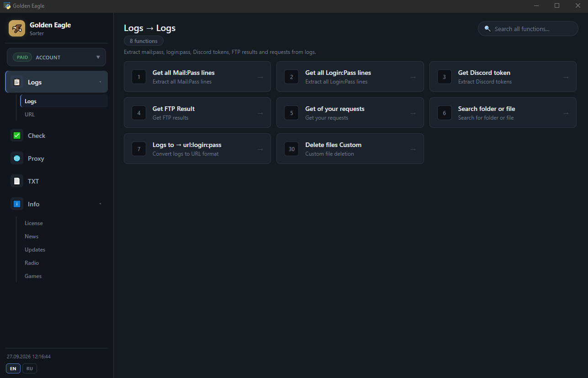Viewport: 588px width, 378px height.
Task: Open Get all Mail:Pass lines function
Action: tap(197, 77)
